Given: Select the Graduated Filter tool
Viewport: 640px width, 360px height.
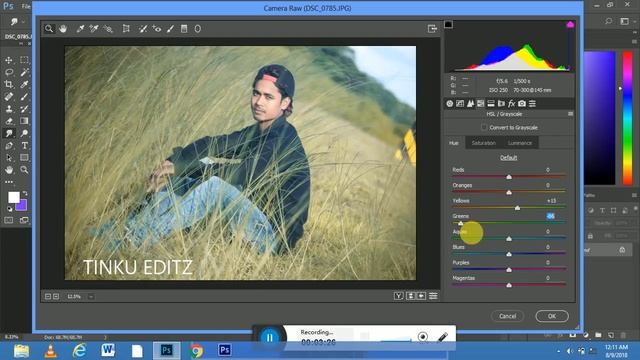Looking at the screenshot, I should 184,29.
